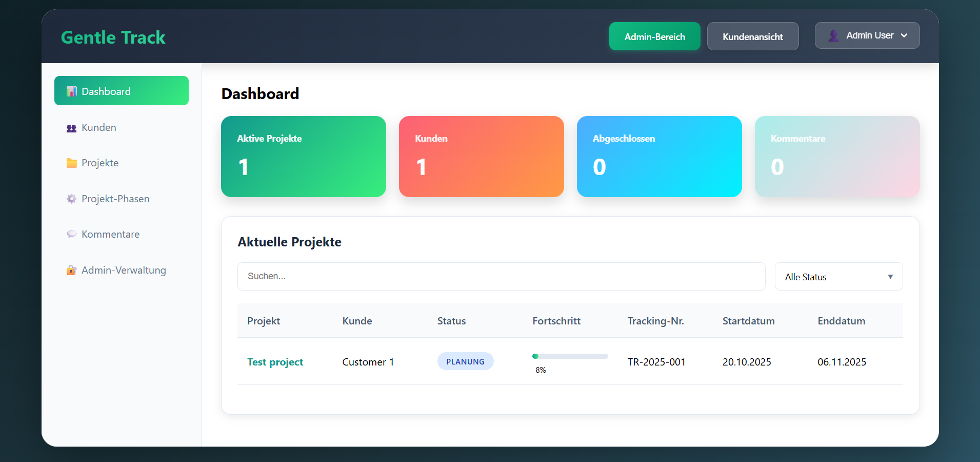The width and height of the screenshot is (980, 462).
Task: Click the Projekte folder icon
Action: [71, 163]
